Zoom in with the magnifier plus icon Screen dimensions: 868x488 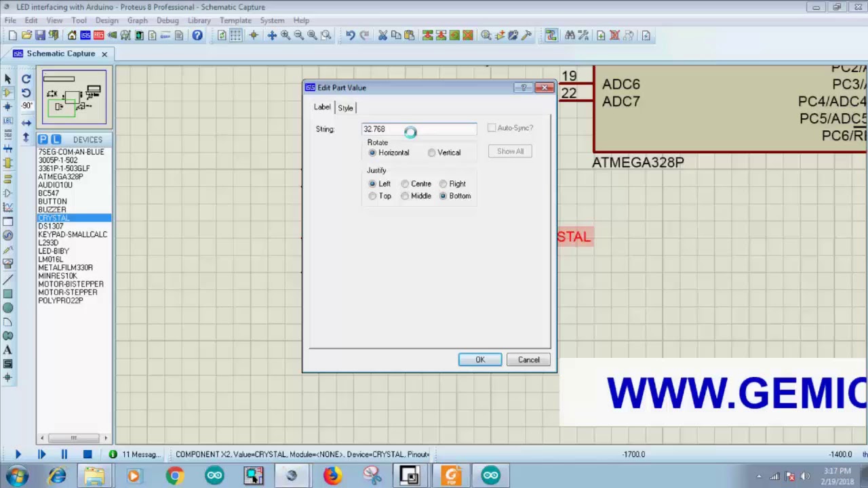(285, 35)
